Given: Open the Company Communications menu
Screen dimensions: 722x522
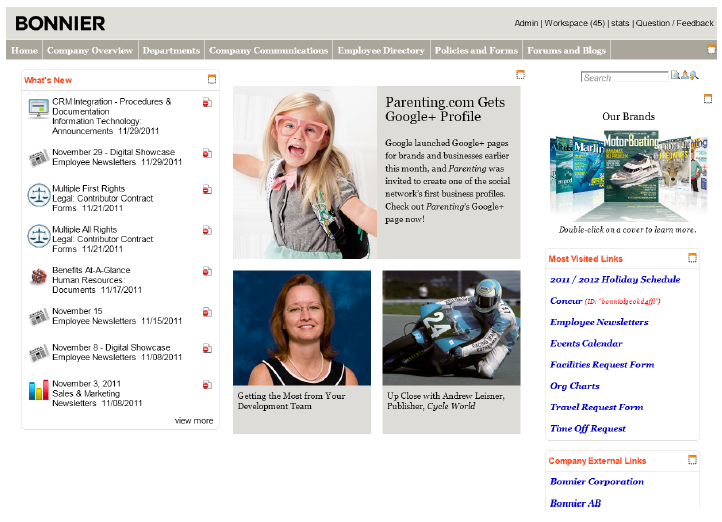Looking at the screenshot, I should (268, 50).
